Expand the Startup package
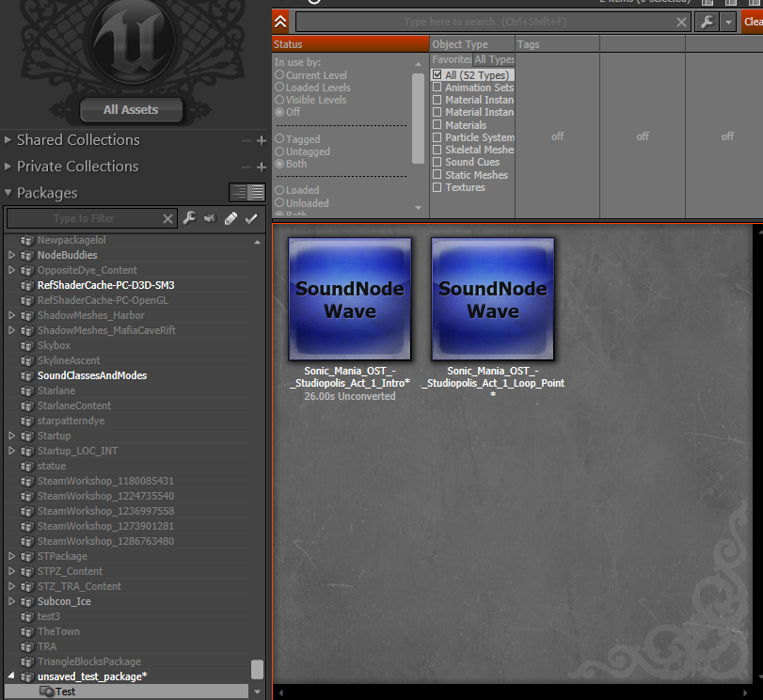 point(11,436)
